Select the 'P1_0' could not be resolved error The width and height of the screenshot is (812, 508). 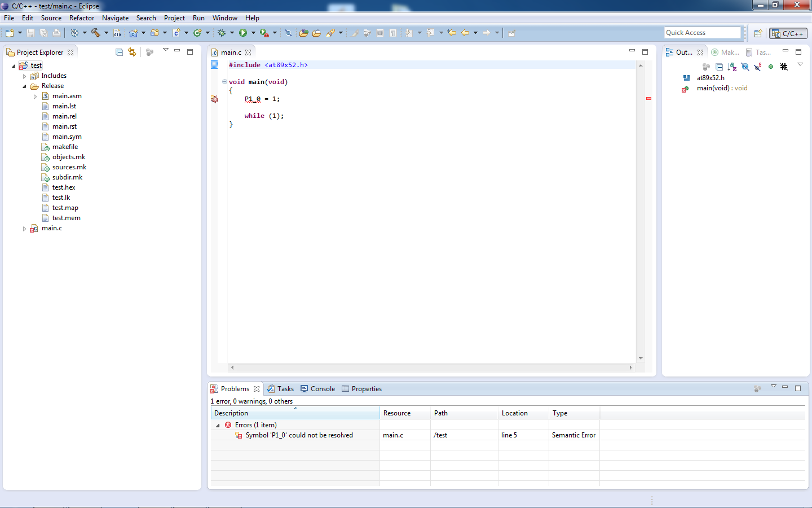[x=299, y=435]
